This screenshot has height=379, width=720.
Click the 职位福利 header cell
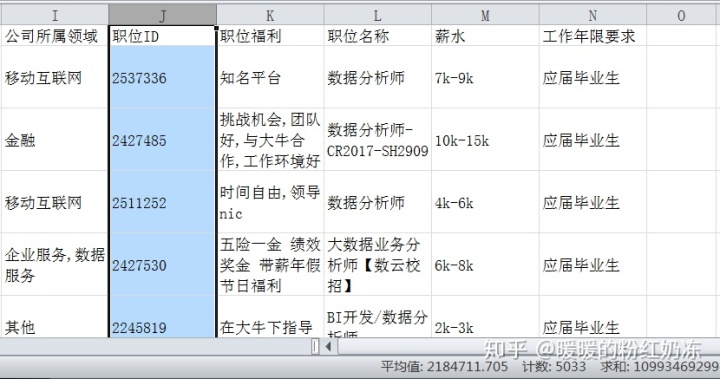pos(270,36)
